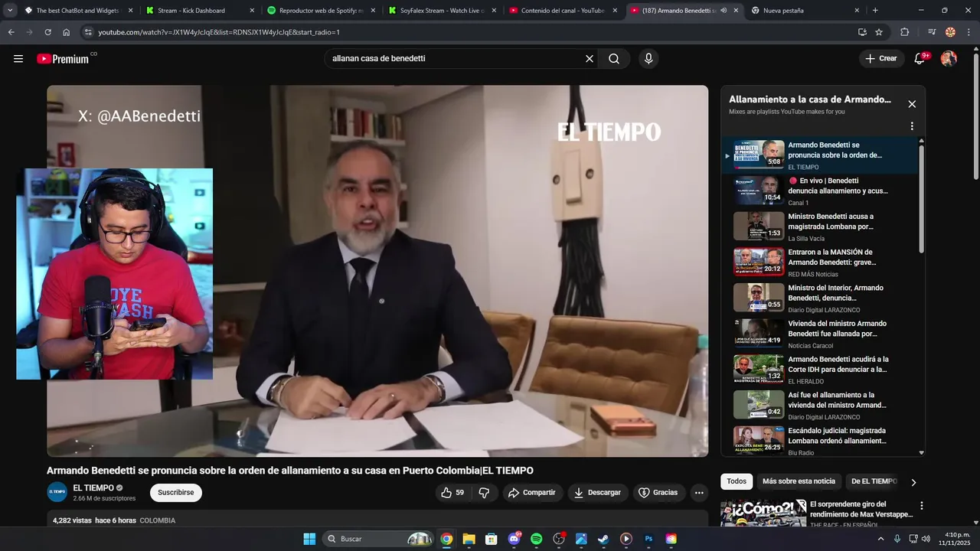Open Photoshop from the taskbar
Viewport: 980px width, 551px height.
[x=648, y=539]
